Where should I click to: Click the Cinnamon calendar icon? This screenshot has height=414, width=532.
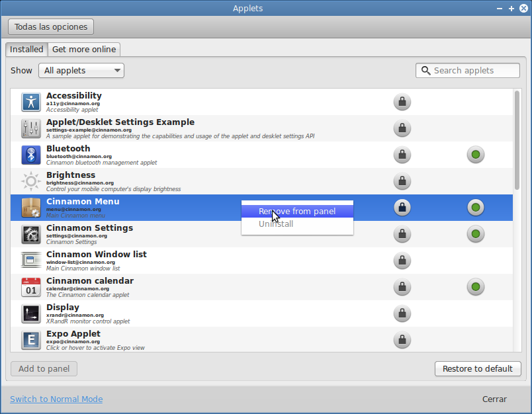point(31,287)
